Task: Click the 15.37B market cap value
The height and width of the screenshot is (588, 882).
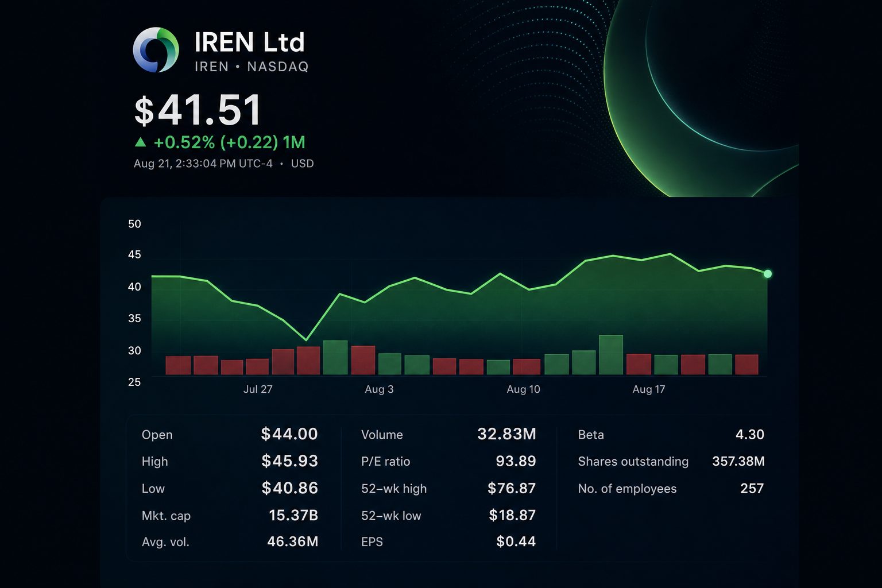Action: pyautogui.click(x=293, y=515)
